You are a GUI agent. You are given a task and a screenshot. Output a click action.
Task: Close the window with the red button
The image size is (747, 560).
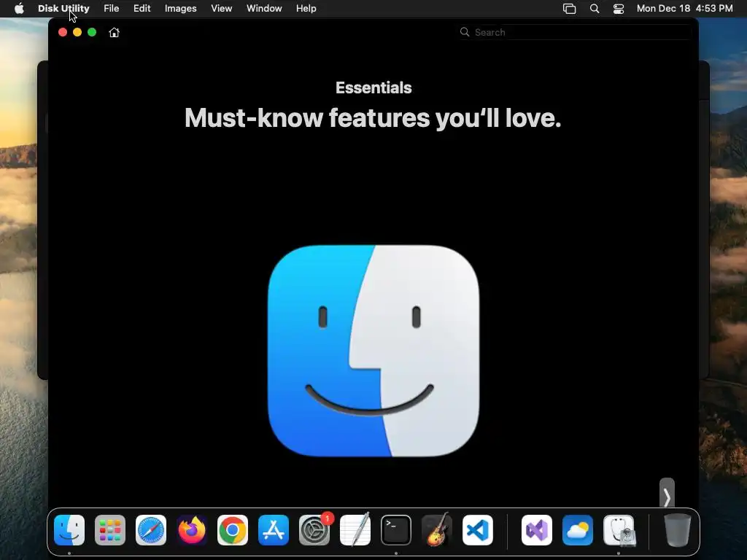(x=63, y=32)
